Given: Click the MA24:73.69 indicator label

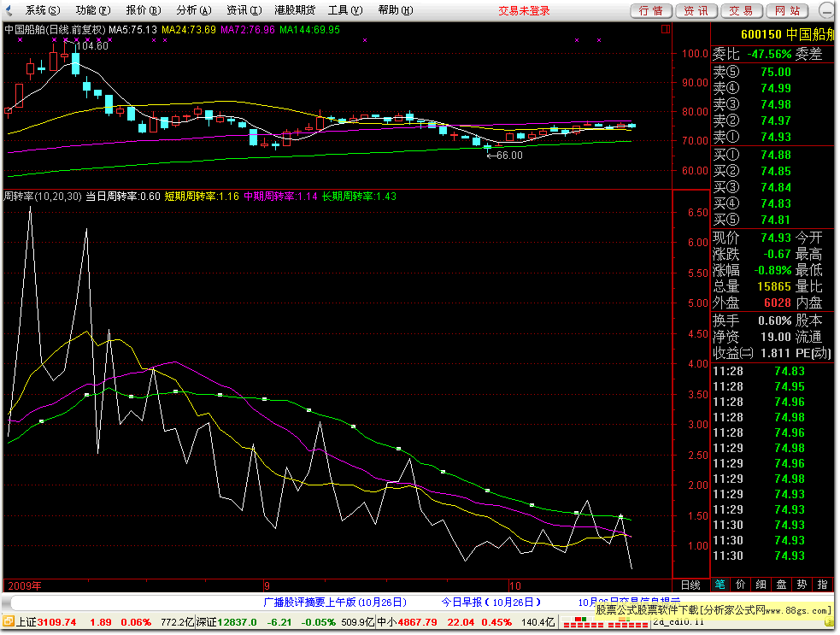Looking at the screenshot, I should [189, 29].
